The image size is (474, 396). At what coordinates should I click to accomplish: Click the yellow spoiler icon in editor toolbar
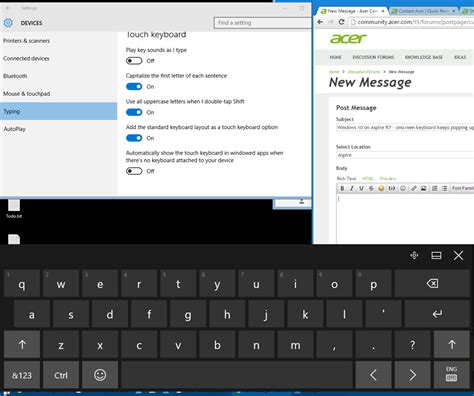[x=381, y=188]
